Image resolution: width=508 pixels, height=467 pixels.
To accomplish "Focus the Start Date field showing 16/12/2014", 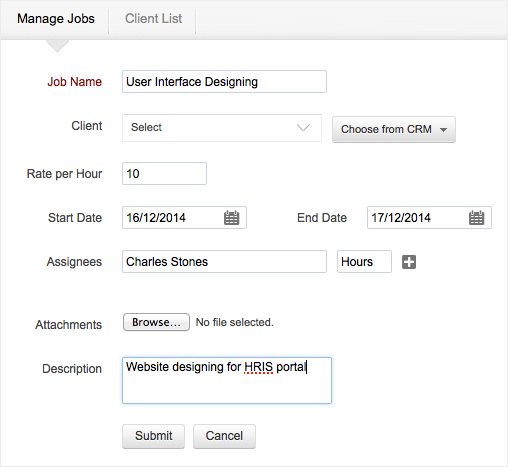I will click(x=184, y=217).
